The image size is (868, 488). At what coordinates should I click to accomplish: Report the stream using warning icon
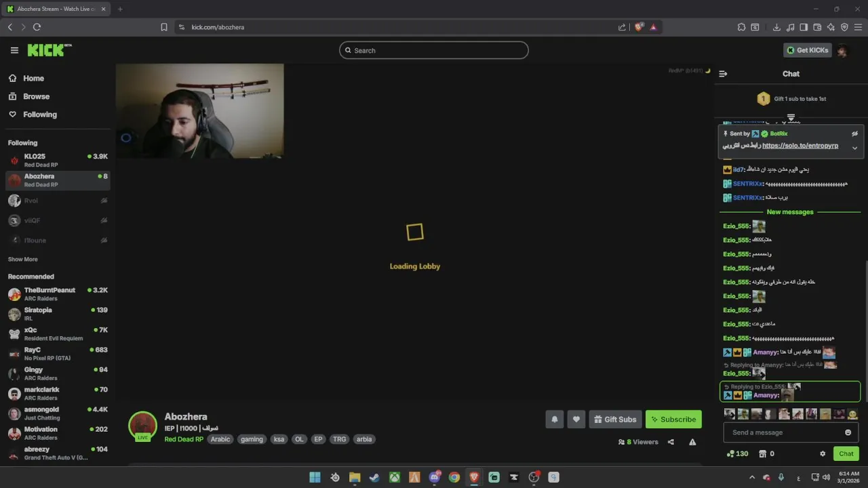pyautogui.click(x=692, y=442)
